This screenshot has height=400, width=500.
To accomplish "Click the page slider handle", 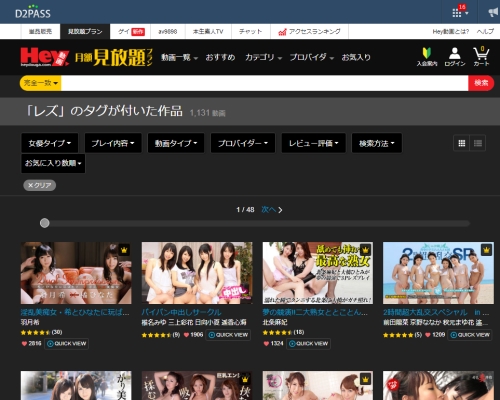I will click(45, 223).
